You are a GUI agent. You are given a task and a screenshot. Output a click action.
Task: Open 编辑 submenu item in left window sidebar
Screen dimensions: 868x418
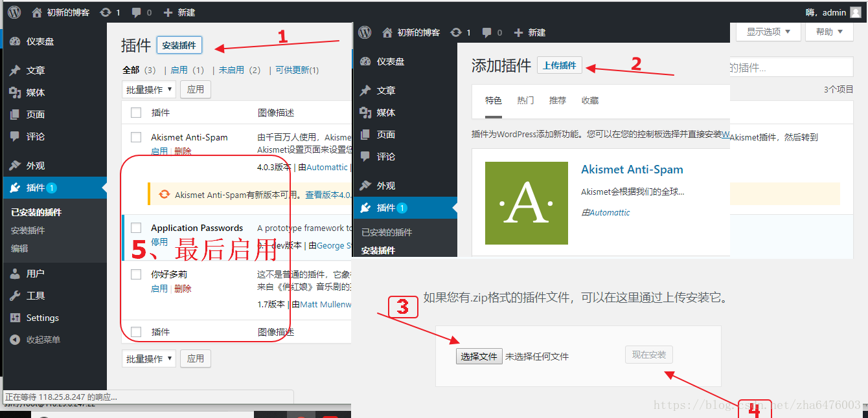click(19, 248)
